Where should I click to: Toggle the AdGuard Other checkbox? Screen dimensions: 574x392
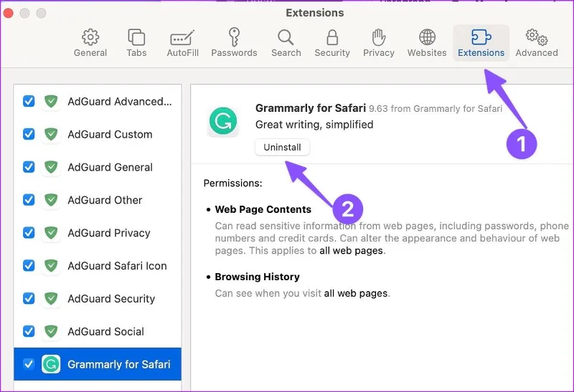[29, 200]
